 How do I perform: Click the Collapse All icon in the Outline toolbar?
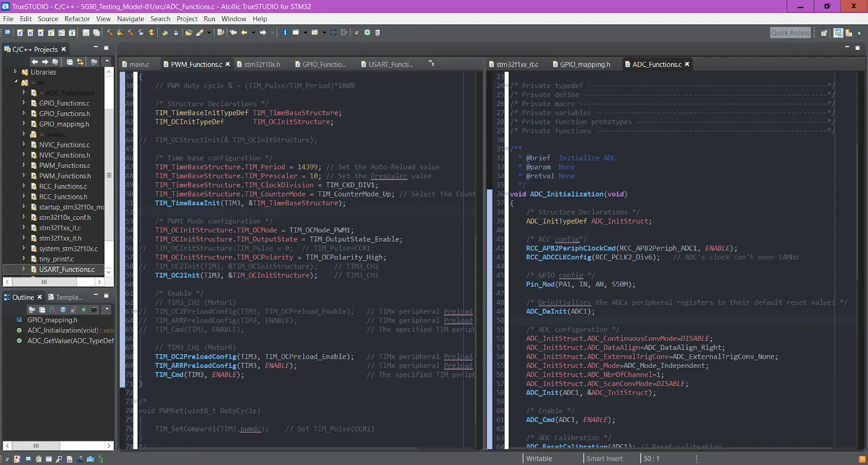click(x=42, y=310)
